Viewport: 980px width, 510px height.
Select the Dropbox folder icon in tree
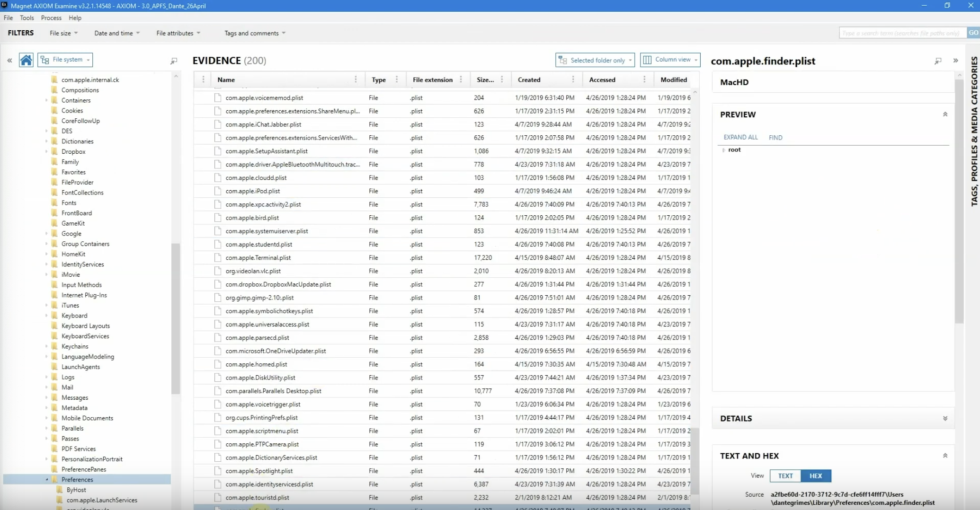(x=54, y=151)
